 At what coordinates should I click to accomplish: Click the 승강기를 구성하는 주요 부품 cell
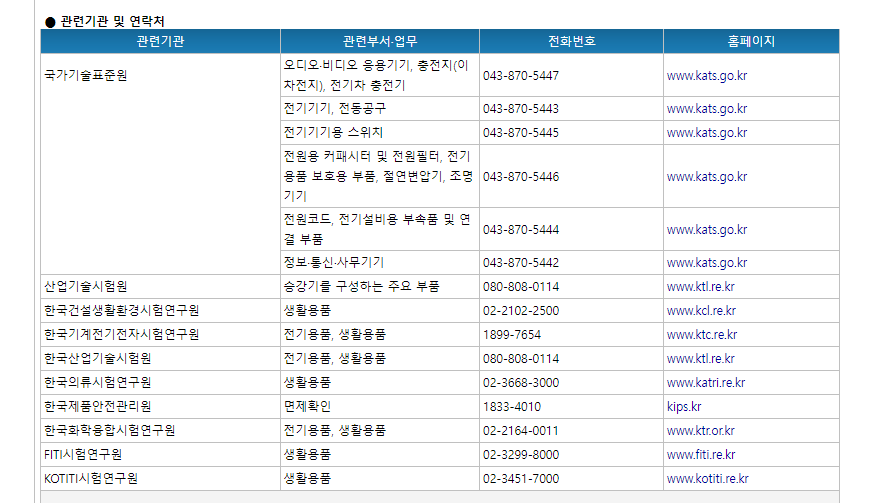click(x=380, y=287)
